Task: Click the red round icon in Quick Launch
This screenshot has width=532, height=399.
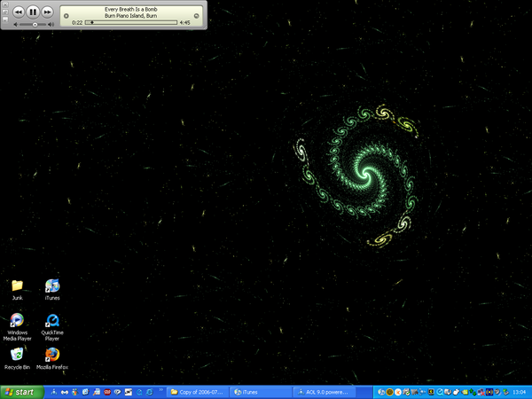Action: [x=107, y=392]
